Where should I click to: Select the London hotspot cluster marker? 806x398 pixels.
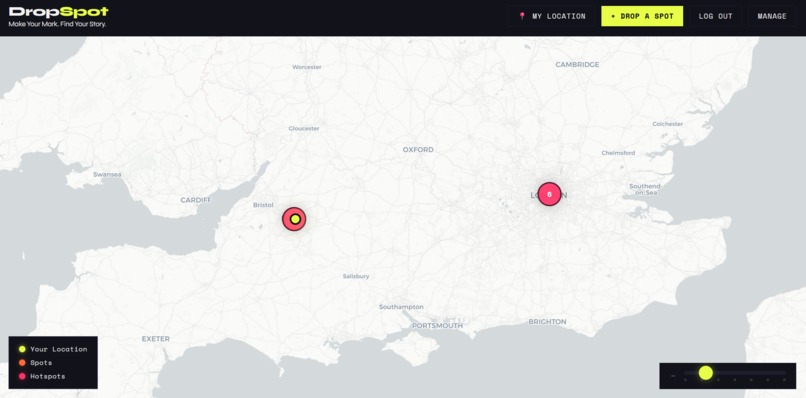(549, 194)
